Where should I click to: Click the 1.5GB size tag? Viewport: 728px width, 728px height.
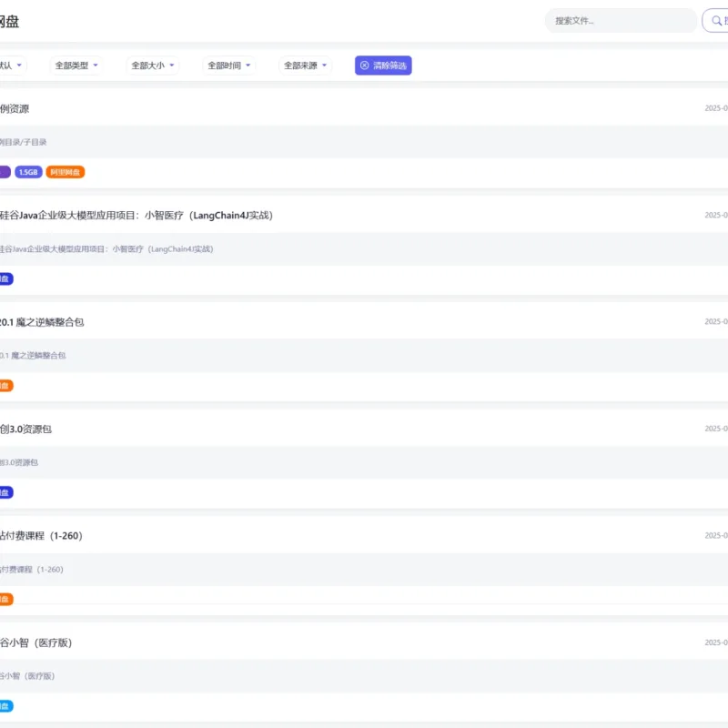pyautogui.click(x=28, y=172)
